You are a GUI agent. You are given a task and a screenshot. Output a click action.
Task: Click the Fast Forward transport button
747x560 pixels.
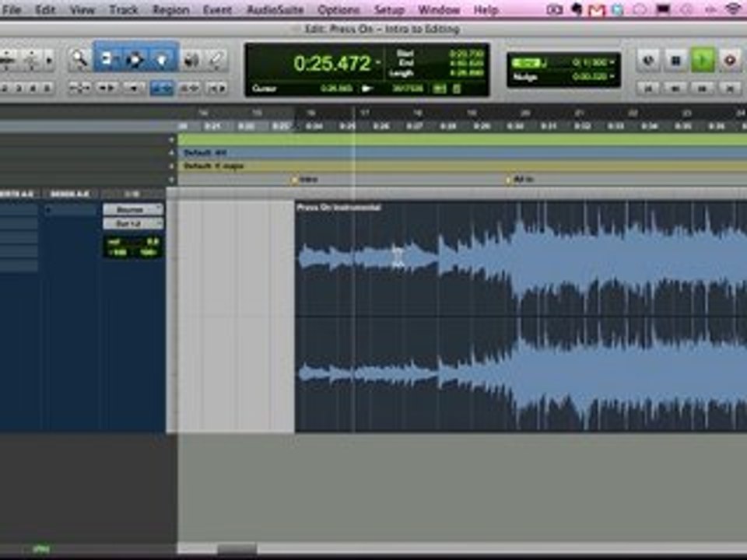[x=703, y=88]
